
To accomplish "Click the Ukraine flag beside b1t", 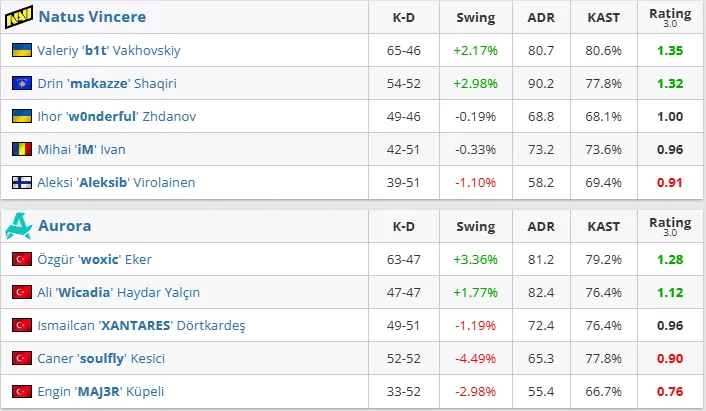I will click(x=19, y=50).
